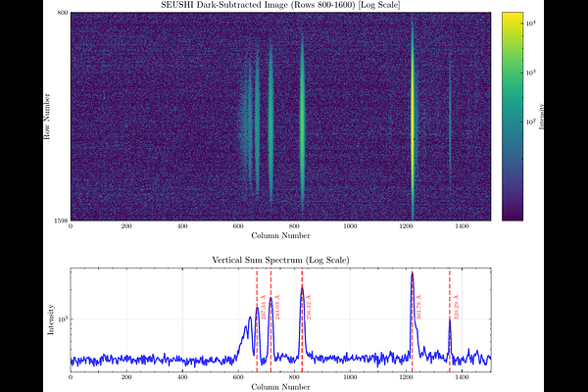The height and width of the screenshot is (392, 588).
Task: Click the 'Row Number' y-axis label
Action: (x=45, y=116)
